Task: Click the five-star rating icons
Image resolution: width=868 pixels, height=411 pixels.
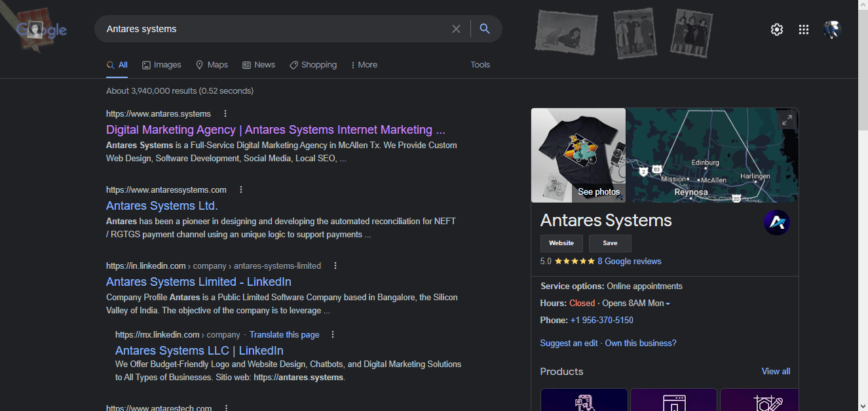Action: [575, 261]
